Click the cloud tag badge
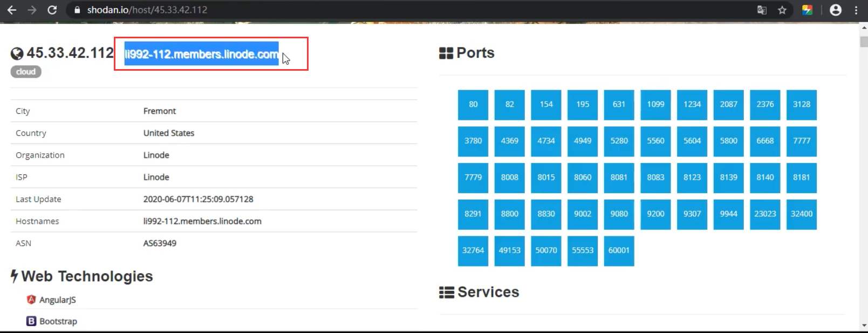868x333 pixels. [x=26, y=72]
